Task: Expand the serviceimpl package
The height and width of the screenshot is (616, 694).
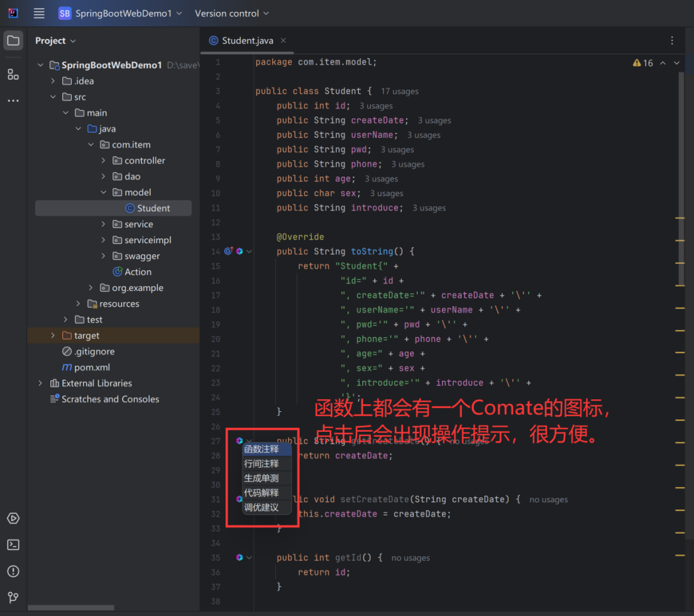Action: coord(103,240)
